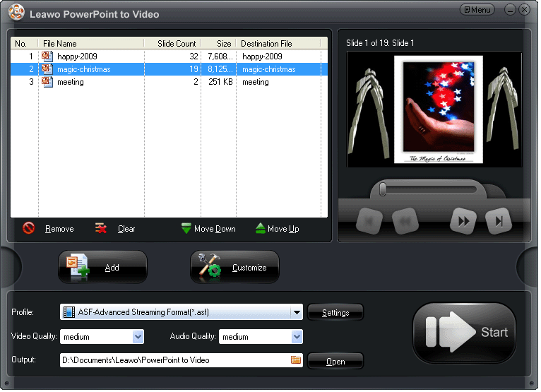The height and width of the screenshot is (392, 541).
Task: Click the Leawo film reel logo icon
Action: point(16,13)
